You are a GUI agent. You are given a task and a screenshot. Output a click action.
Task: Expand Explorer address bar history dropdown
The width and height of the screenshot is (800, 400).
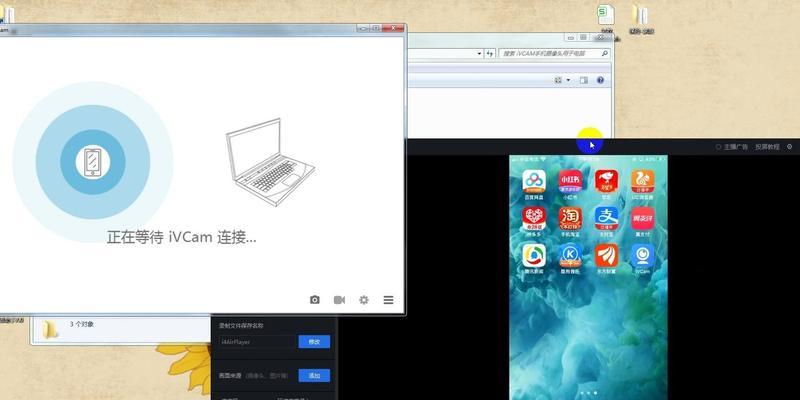click(x=479, y=53)
